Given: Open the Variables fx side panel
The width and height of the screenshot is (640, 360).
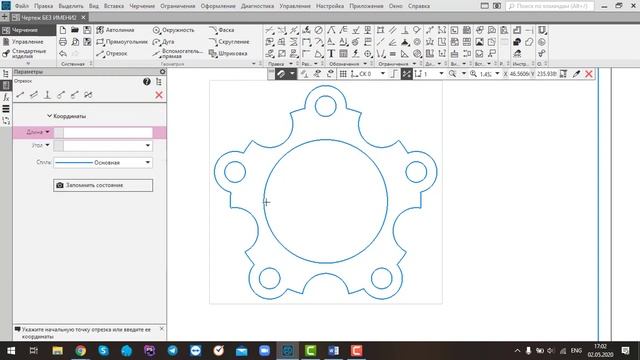Looking at the screenshot, I should click(6, 97).
